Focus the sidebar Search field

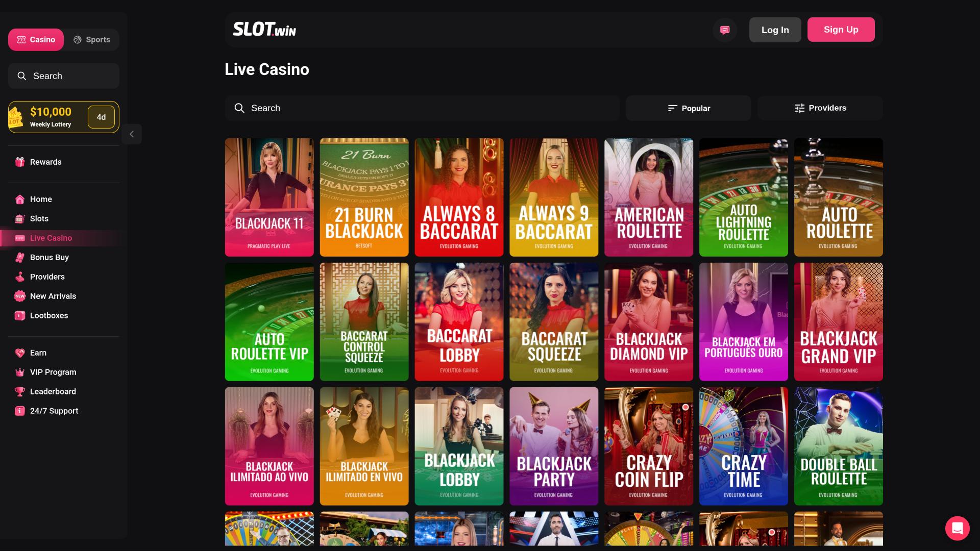(x=64, y=76)
